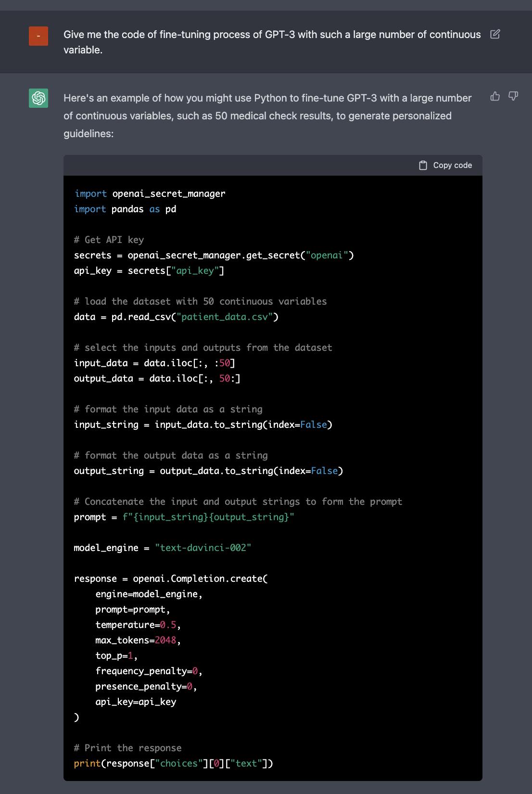Give the response a thumbs up
The width and height of the screenshot is (532, 794).
(495, 97)
